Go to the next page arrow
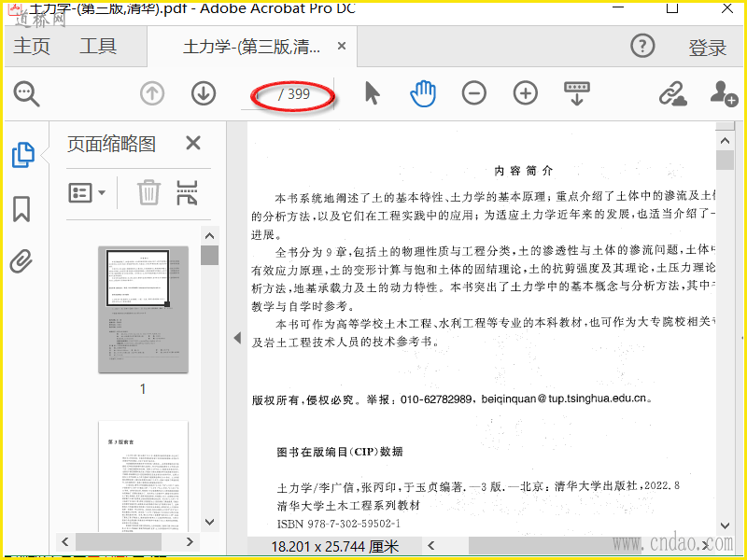747x560 pixels. tap(204, 93)
